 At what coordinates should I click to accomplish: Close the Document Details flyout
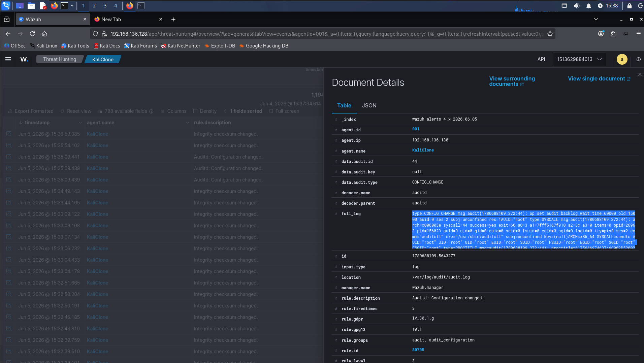[640, 74]
